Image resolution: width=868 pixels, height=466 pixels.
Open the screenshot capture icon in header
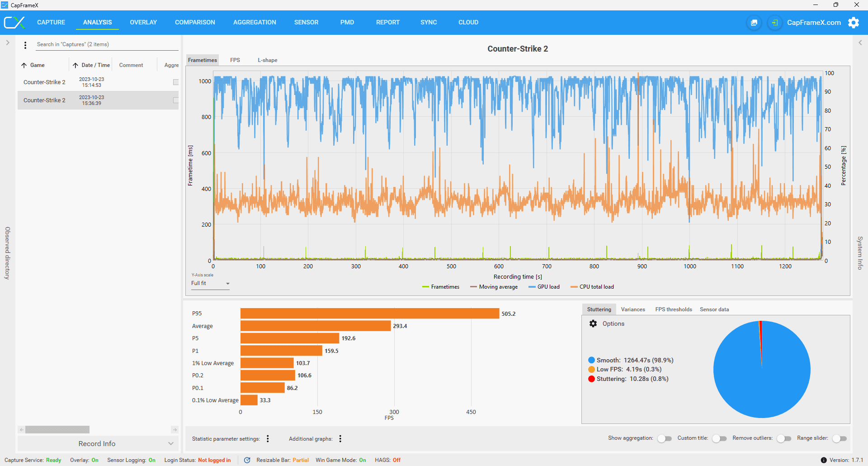[754, 23]
